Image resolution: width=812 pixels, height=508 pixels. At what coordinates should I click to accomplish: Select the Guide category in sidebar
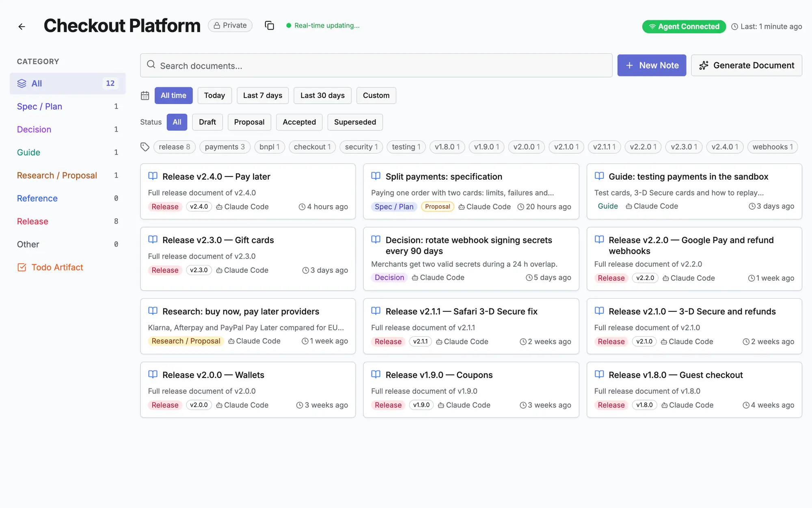pos(68,152)
